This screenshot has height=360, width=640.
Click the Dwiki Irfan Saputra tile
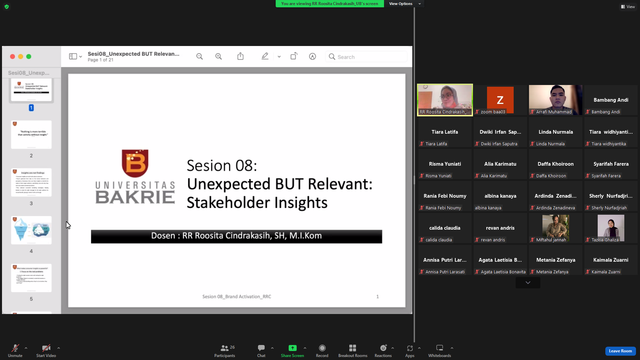[500, 132]
